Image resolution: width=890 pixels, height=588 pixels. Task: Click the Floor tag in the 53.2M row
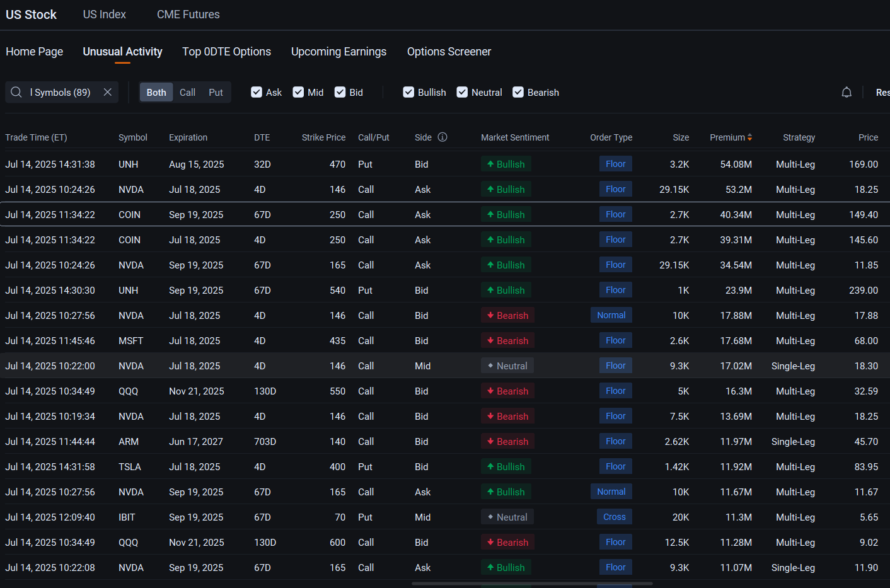click(x=616, y=189)
